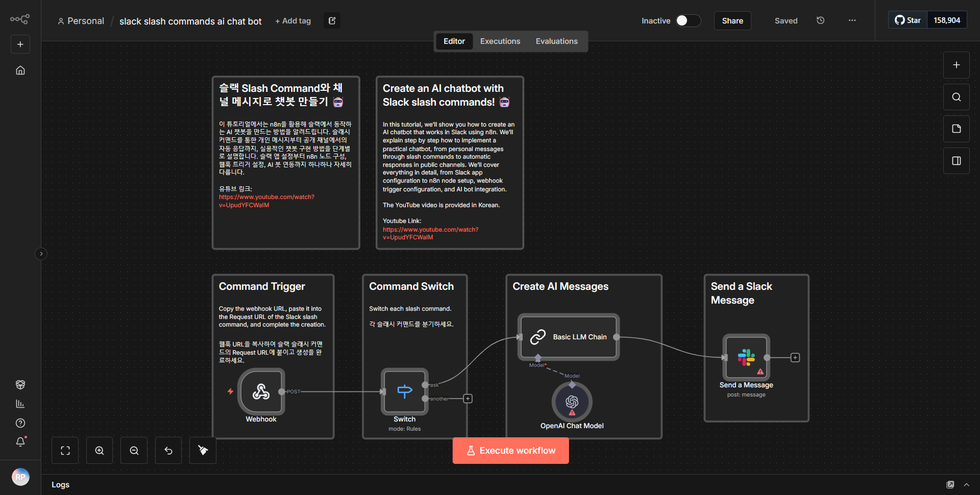Click the zoom out canvas button
980x495 pixels.
pos(134,451)
